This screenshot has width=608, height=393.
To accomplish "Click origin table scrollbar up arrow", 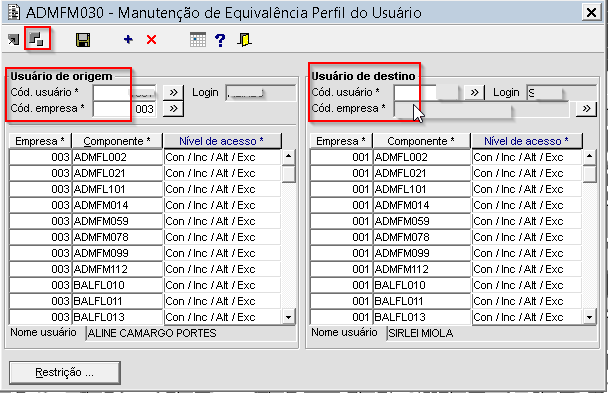I will tap(288, 157).
